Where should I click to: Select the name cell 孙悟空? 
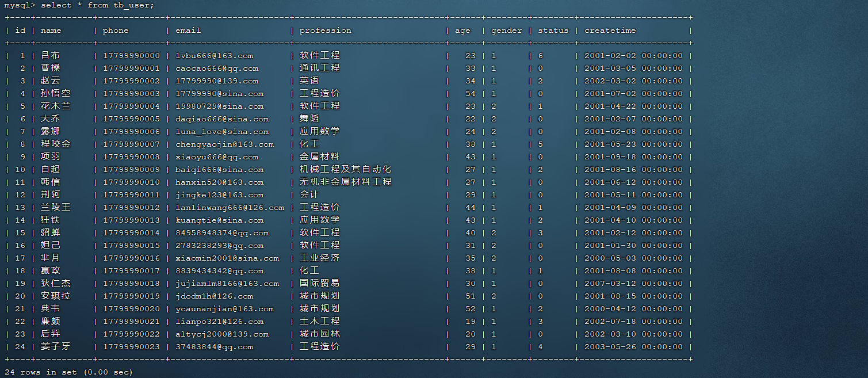click(x=56, y=94)
